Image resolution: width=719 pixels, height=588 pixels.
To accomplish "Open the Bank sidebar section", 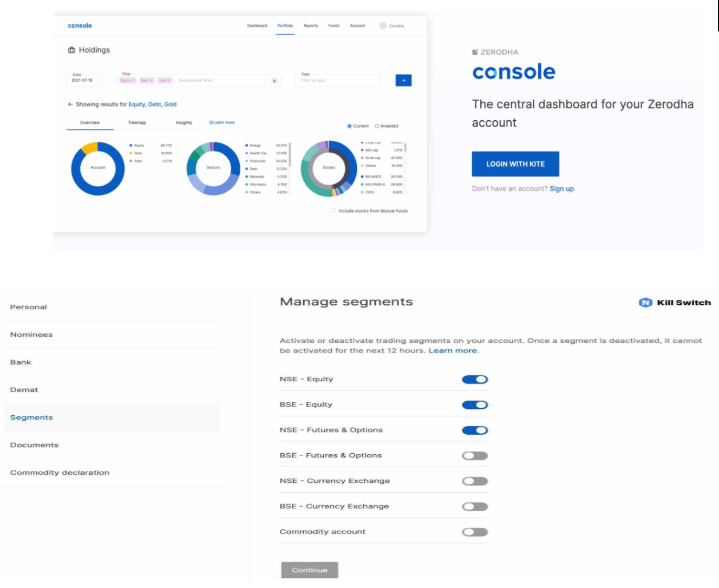I will 112,362.
